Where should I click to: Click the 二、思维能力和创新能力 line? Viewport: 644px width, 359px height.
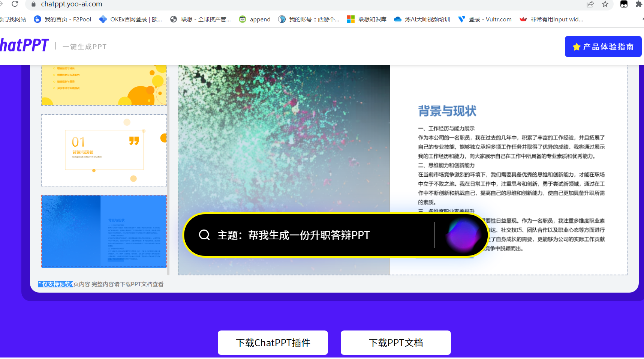coord(446,165)
